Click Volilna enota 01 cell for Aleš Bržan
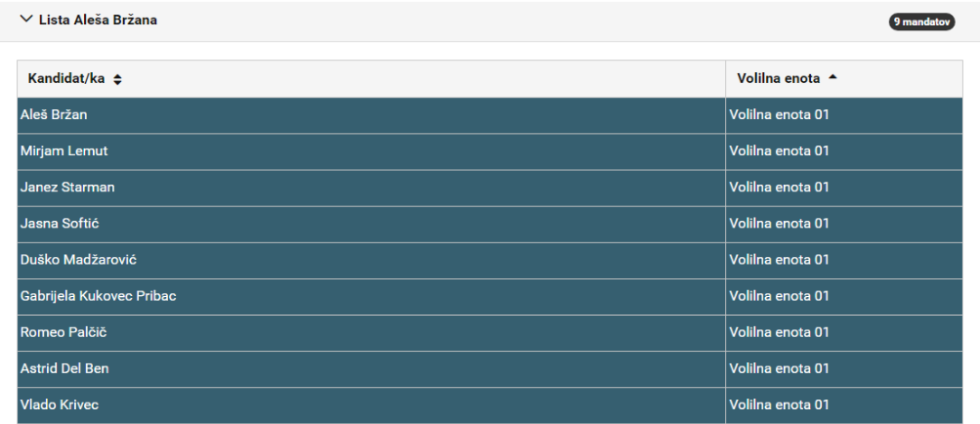The image size is (980, 424). pyautogui.click(x=844, y=115)
